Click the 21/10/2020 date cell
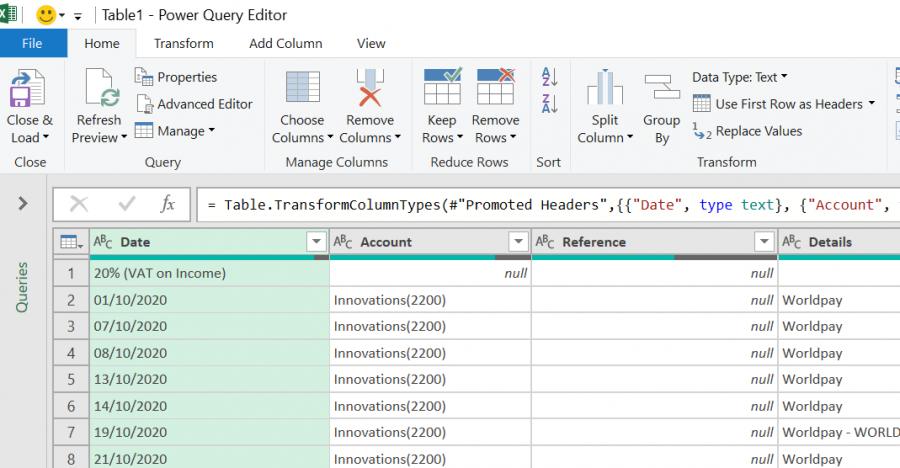900x468 pixels. pos(210,458)
